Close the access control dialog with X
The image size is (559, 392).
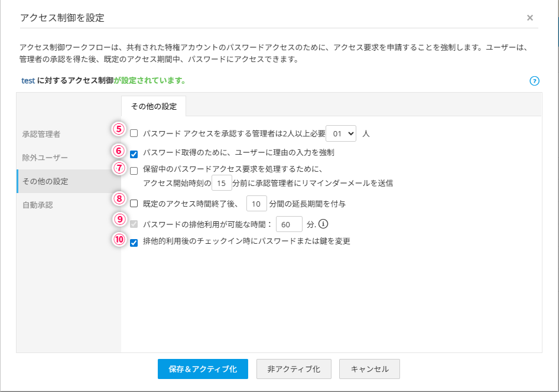[x=530, y=18]
